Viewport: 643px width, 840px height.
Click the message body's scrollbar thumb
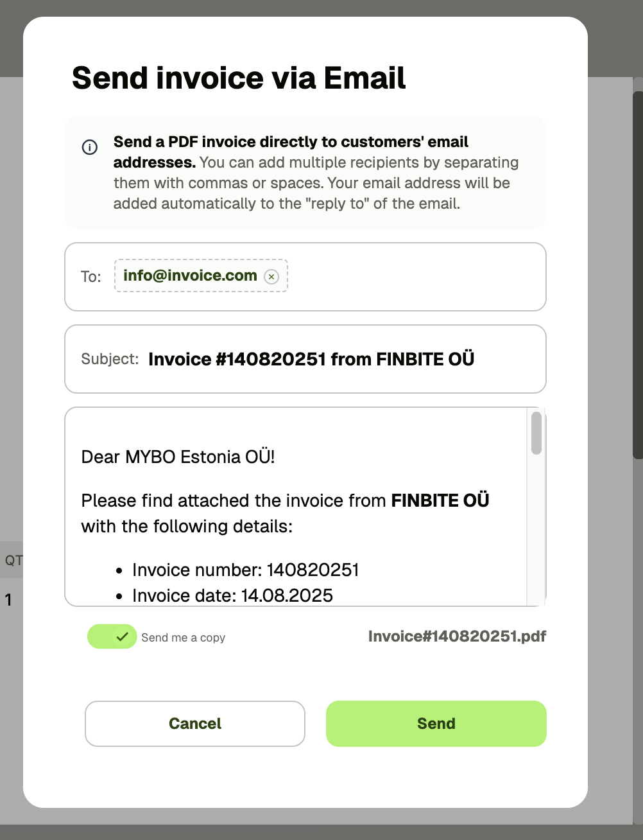(x=536, y=433)
